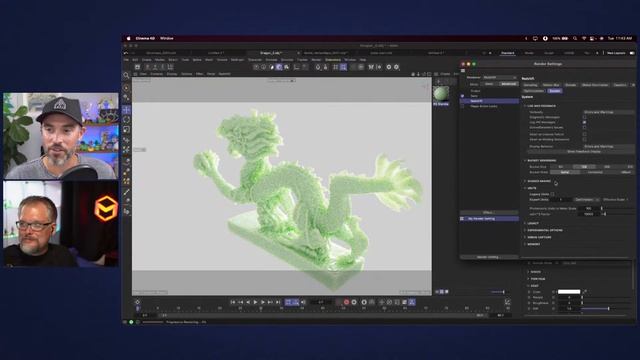Switch to the Motion Blur tab
This screenshot has width=640, height=360.
[x=551, y=85]
